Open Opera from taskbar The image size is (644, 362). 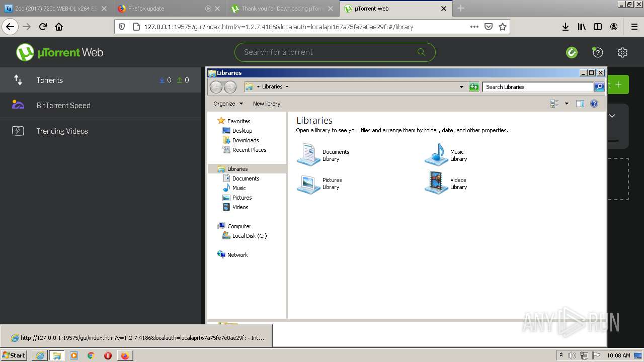pos(108,355)
